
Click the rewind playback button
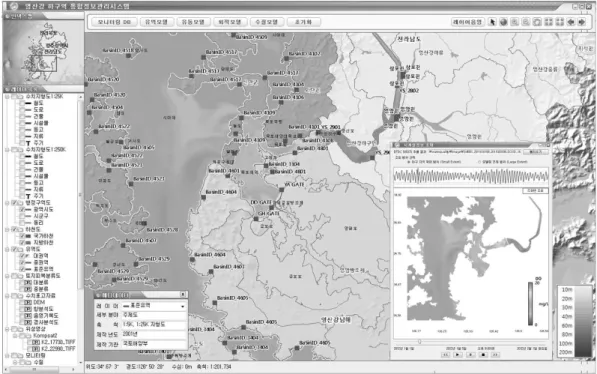[445, 355]
